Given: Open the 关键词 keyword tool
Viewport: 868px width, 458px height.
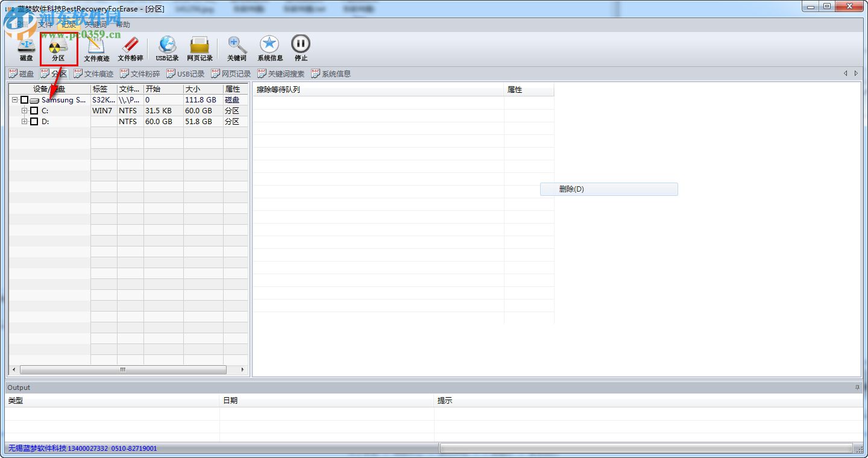Looking at the screenshot, I should pos(236,47).
